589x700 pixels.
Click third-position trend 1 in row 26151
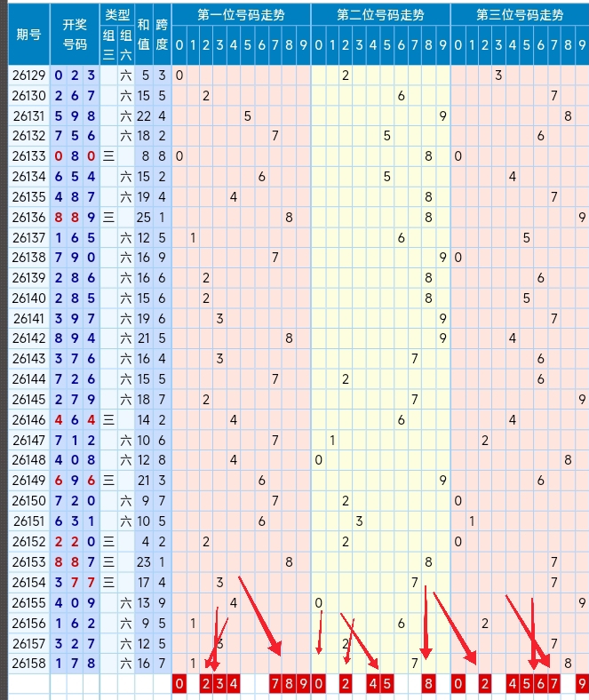point(472,521)
